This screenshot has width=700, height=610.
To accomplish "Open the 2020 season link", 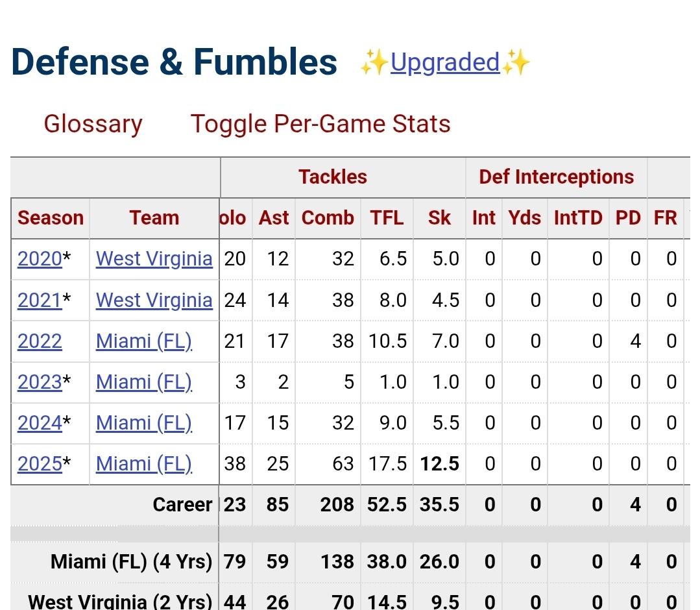I will (x=40, y=258).
